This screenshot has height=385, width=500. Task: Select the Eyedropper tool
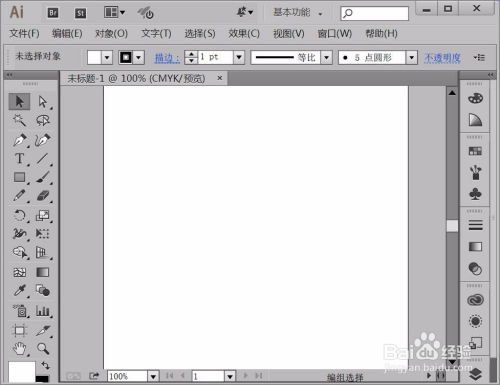(19, 291)
